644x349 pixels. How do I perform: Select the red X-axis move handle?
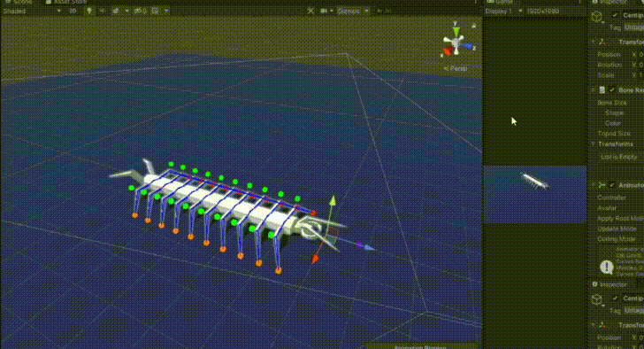[315, 259]
